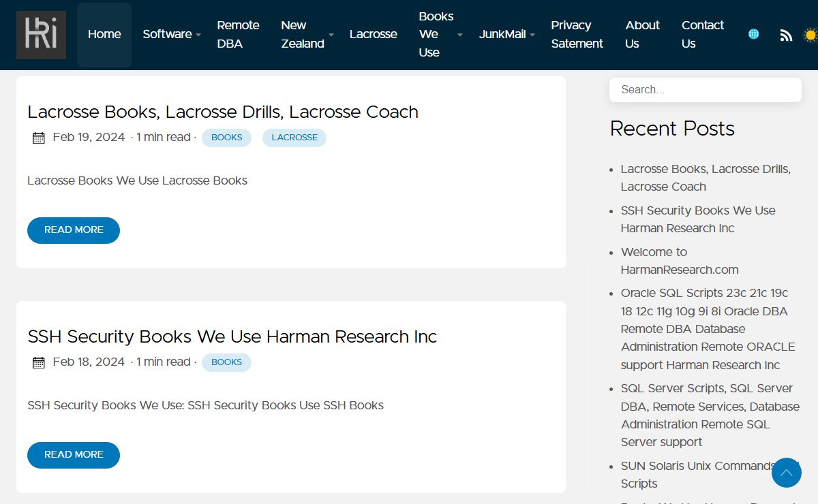Open the SSH Security Books post title
This screenshot has height=504, width=818.
(232, 336)
